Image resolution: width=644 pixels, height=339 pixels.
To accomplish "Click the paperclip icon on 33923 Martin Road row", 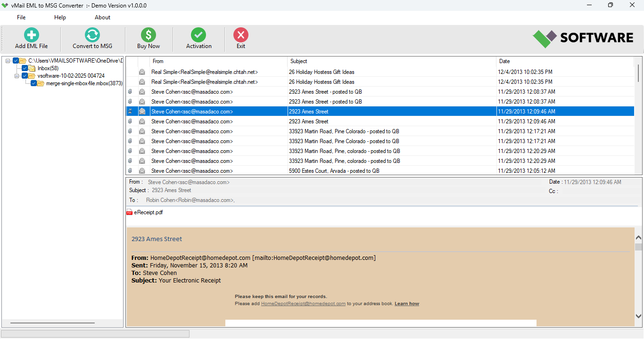I will pyautogui.click(x=130, y=131).
